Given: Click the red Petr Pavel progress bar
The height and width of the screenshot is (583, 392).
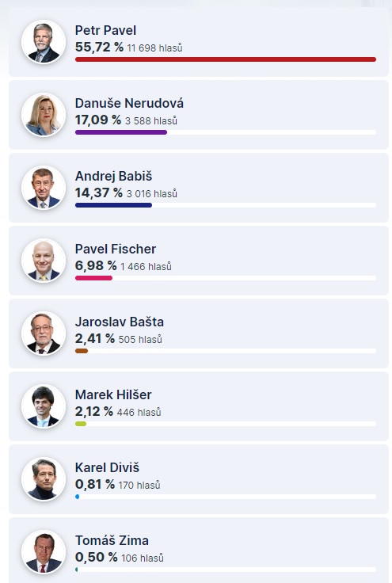Looking at the screenshot, I should [x=226, y=59].
